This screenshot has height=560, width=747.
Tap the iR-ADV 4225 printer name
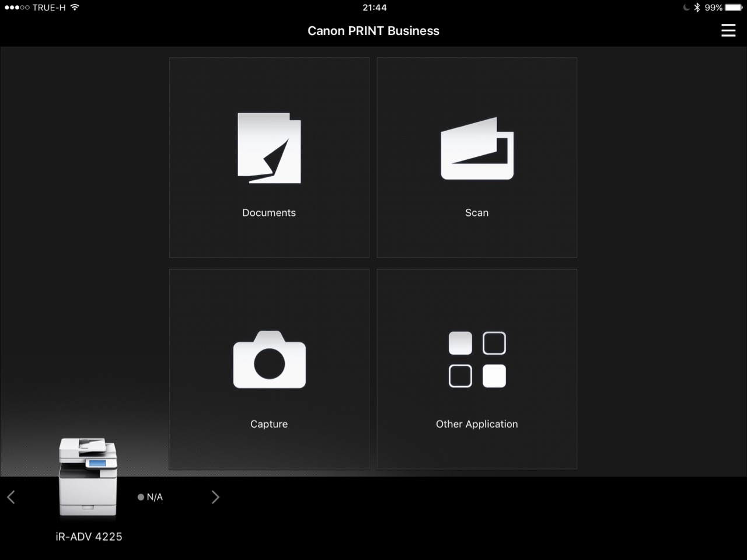[89, 537]
